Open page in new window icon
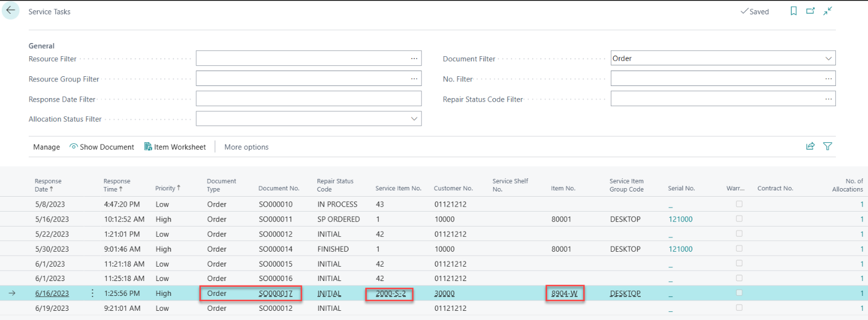Image resolution: width=868 pixels, height=320 pixels. [810, 11]
